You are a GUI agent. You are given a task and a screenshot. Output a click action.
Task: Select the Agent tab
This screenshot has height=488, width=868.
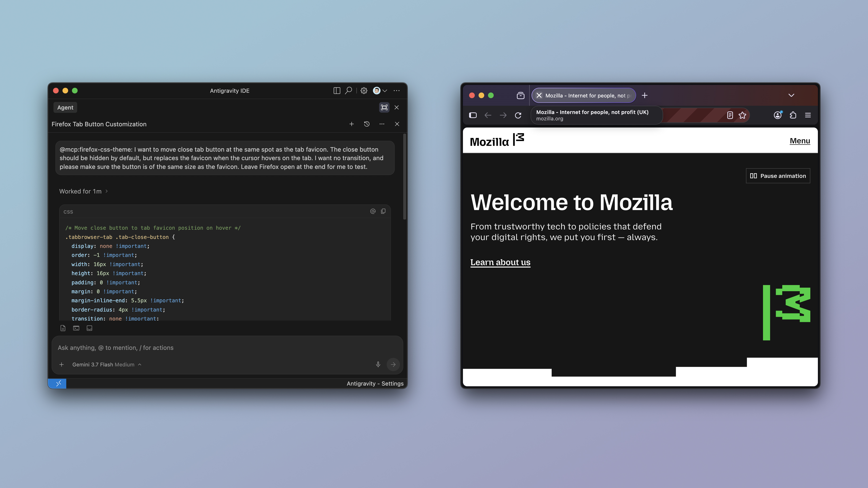[65, 107]
